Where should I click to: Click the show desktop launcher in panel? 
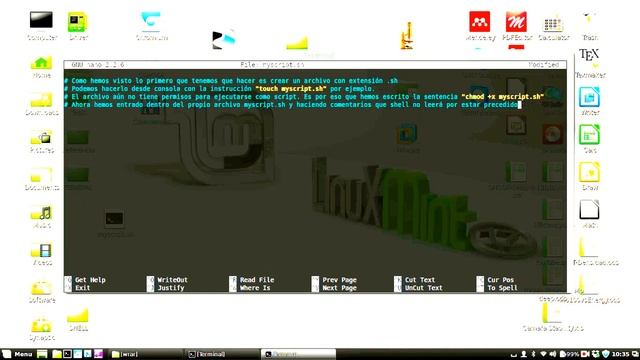click(42, 354)
